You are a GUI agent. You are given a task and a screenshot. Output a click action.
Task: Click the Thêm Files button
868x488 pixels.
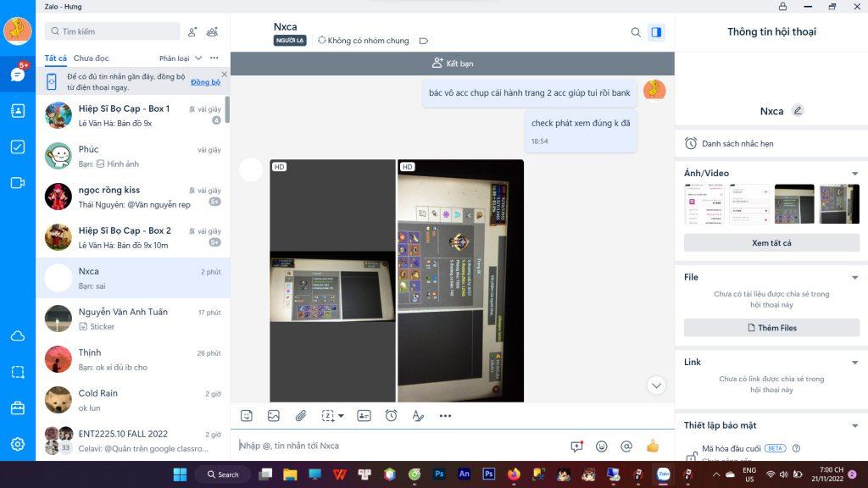[x=771, y=328]
